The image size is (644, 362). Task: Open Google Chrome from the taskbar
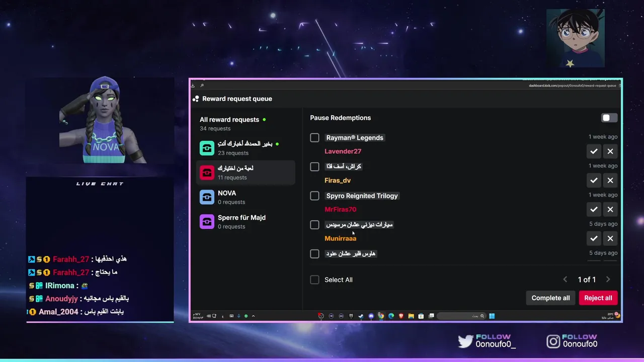[381, 316]
